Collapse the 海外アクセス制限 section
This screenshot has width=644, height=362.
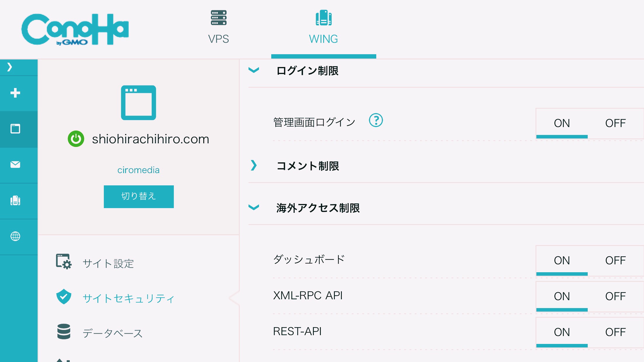[254, 208]
